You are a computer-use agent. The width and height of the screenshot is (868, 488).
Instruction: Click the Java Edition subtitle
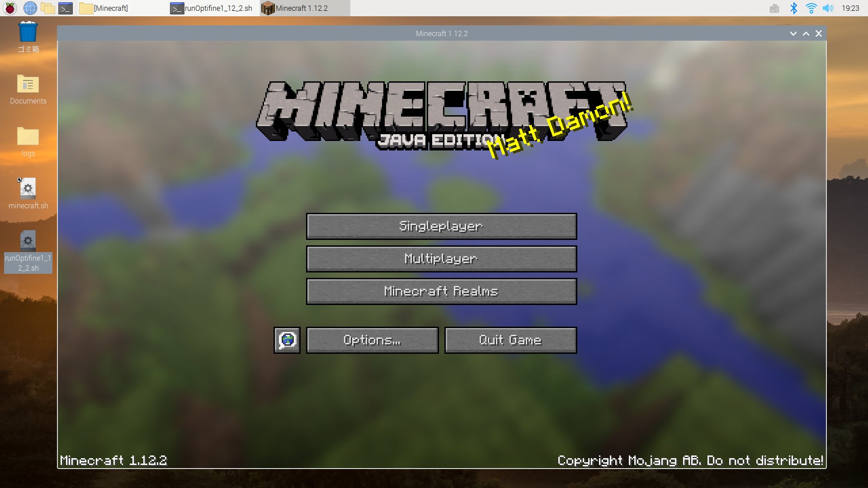(x=441, y=141)
